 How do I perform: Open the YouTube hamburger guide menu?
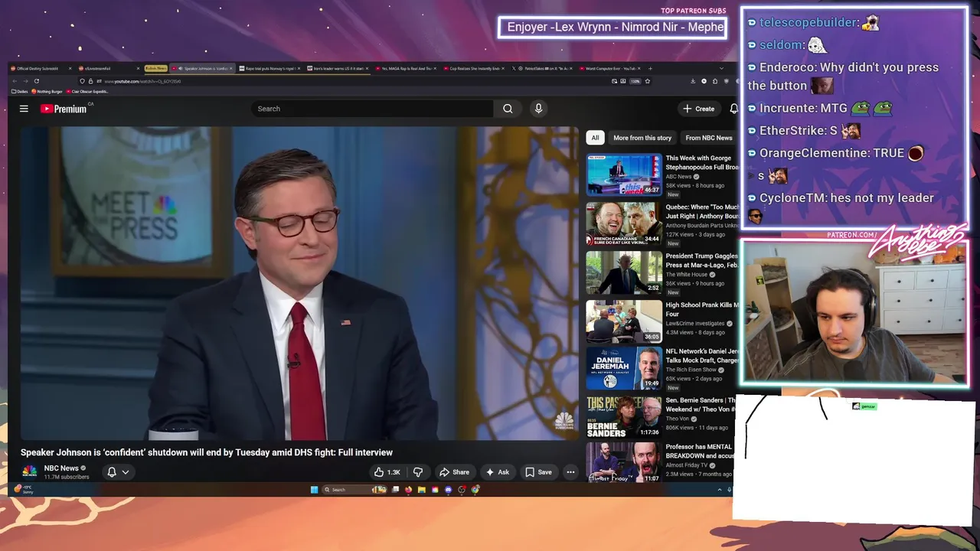(x=24, y=109)
